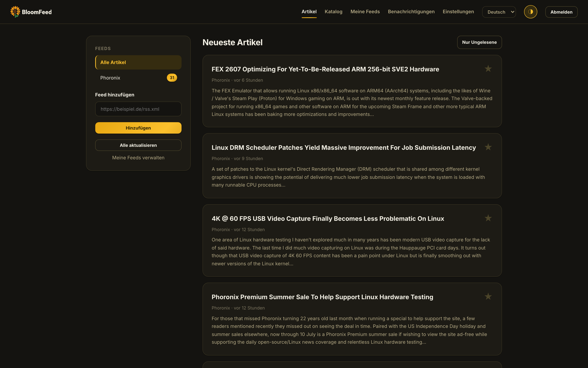The width and height of the screenshot is (588, 368).
Task: Toggle the dark/light theme button
Action: pos(530,12)
